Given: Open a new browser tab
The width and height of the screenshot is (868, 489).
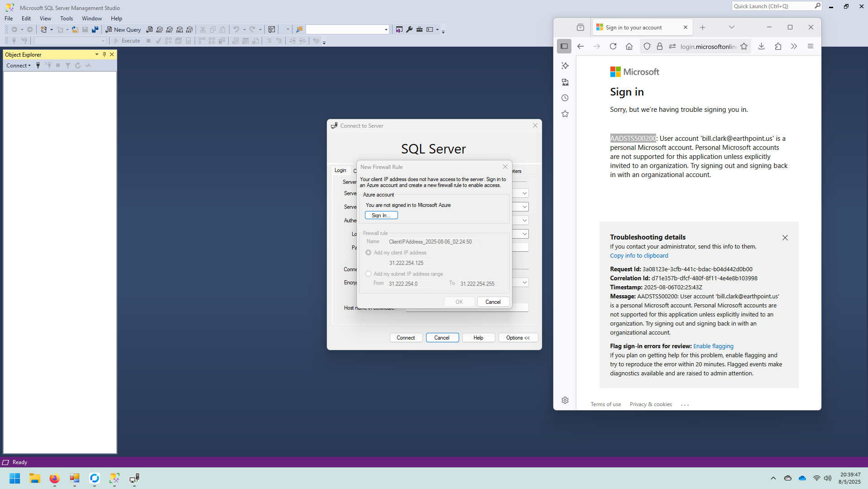Looking at the screenshot, I should coord(702,28).
